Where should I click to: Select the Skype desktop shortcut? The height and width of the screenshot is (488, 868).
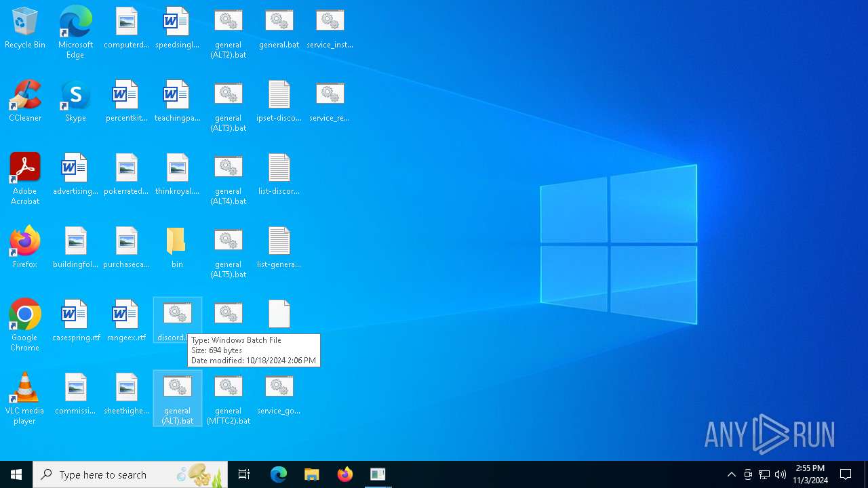tap(75, 101)
